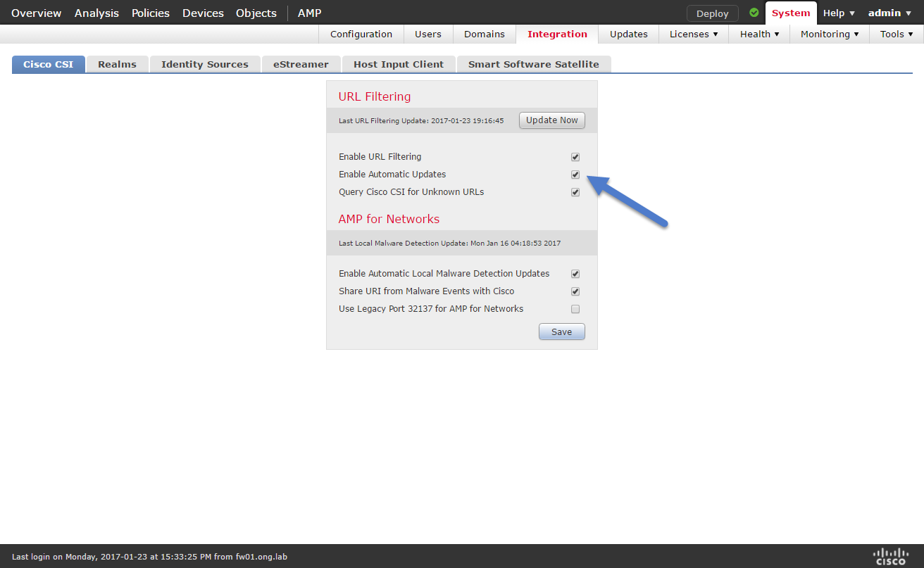Select the Integration submenu
Image resolution: width=924 pixels, height=568 pixels.
[557, 34]
